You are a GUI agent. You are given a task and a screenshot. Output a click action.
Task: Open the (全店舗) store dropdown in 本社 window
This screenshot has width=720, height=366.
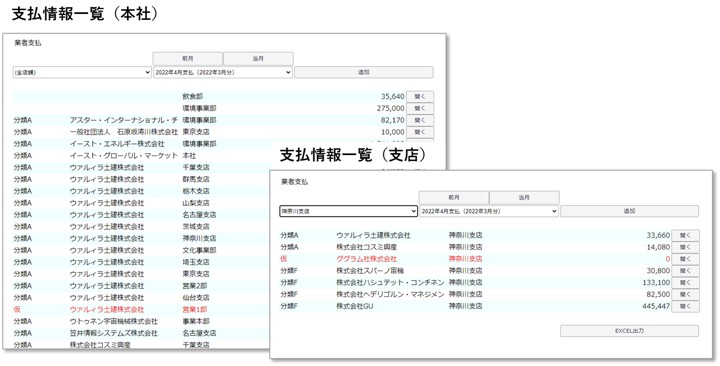(x=82, y=73)
